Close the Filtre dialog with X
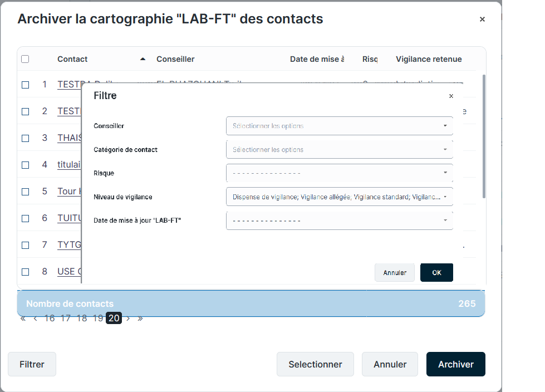The width and height of the screenshot is (545, 392). [451, 96]
